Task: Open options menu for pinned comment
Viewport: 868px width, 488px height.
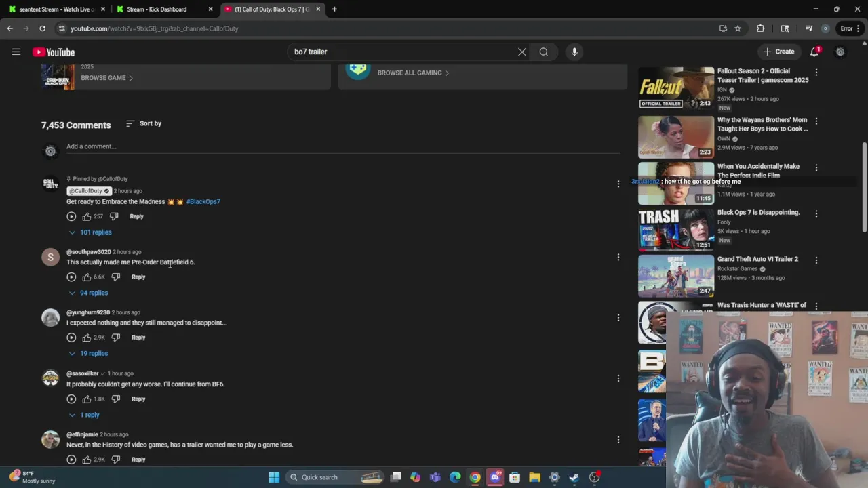Action: pyautogui.click(x=618, y=184)
